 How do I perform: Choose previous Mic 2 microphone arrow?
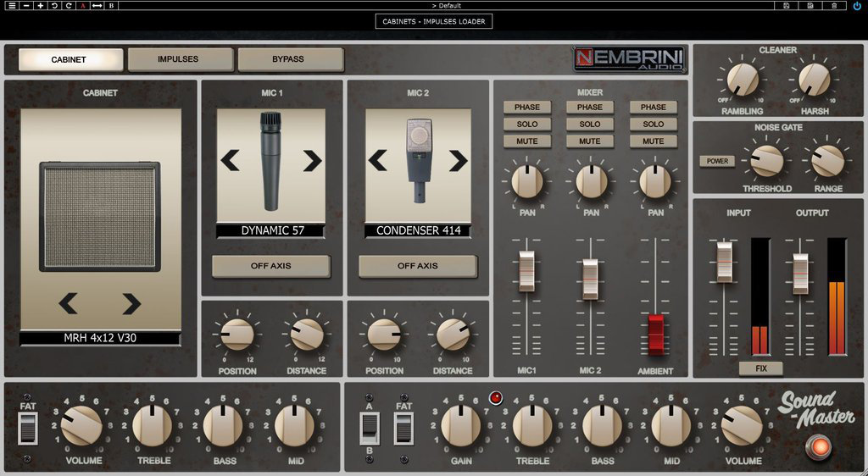pyautogui.click(x=377, y=160)
